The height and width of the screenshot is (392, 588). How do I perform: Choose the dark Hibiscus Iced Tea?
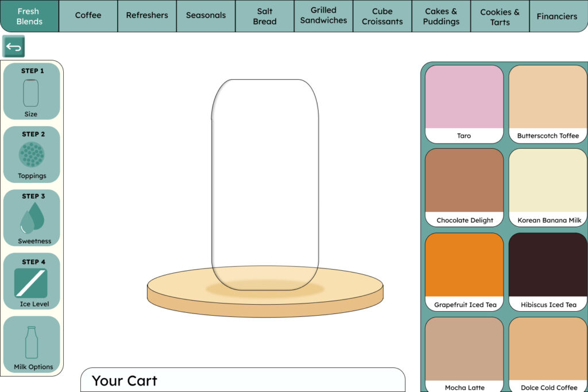coord(548,265)
